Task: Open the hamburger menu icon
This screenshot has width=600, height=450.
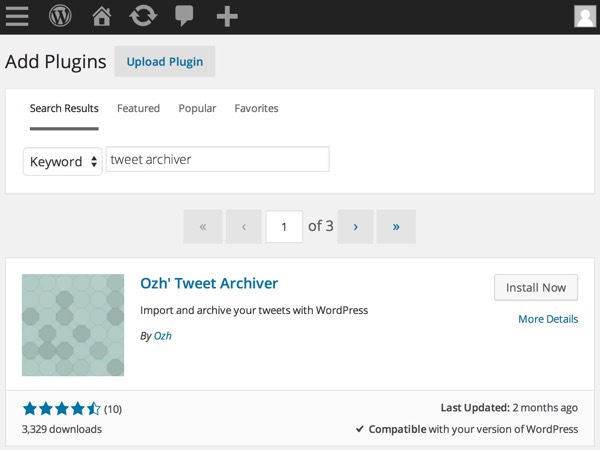Action: point(17,16)
